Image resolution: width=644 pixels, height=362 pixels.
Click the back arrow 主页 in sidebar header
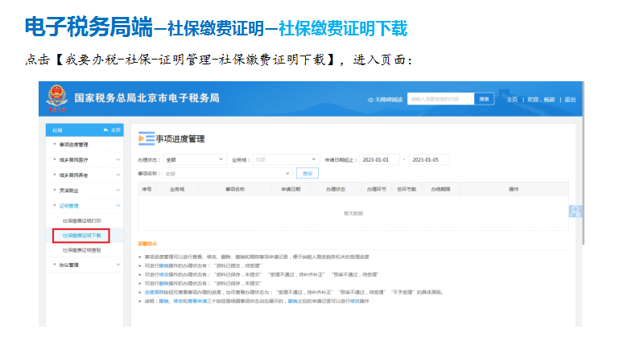112,130
